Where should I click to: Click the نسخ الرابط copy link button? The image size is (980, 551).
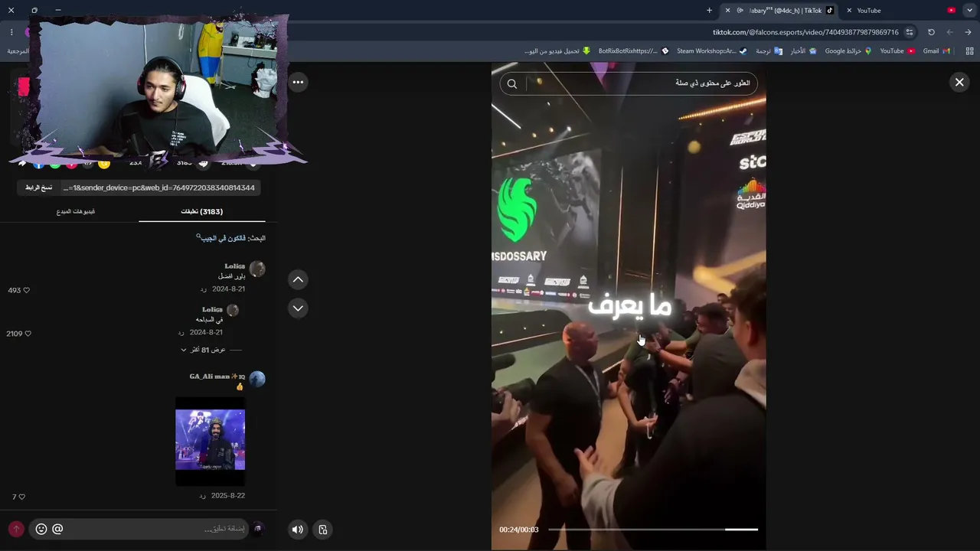click(39, 187)
